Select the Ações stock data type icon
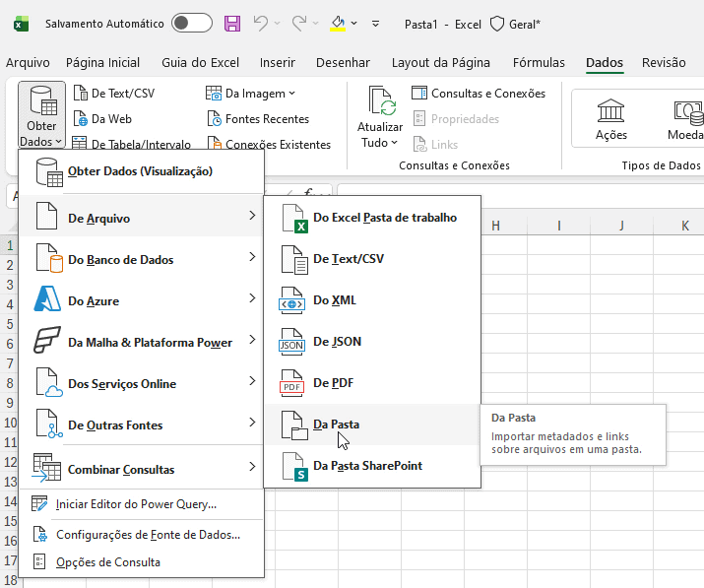Image resolution: width=704 pixels, height=588 pixels. point(610,110)
